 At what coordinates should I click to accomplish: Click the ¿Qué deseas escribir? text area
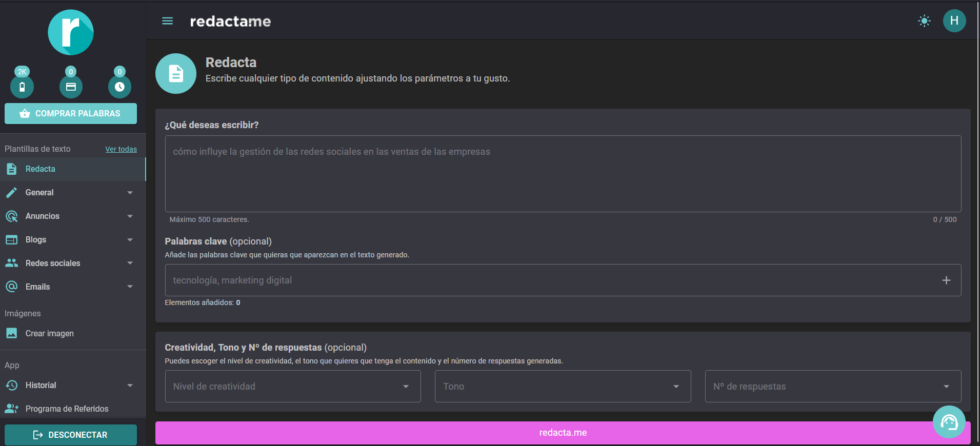[x=563, y=174]
